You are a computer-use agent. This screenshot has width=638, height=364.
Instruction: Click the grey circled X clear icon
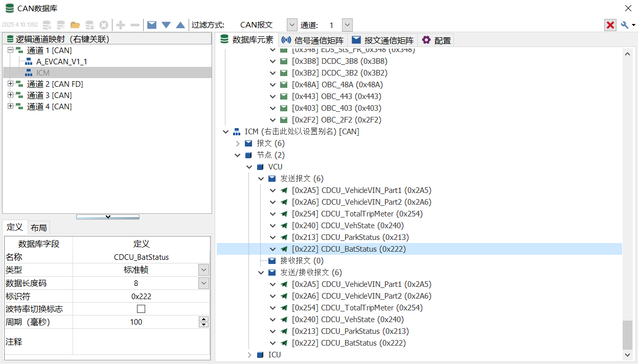[x=104, y=25]
